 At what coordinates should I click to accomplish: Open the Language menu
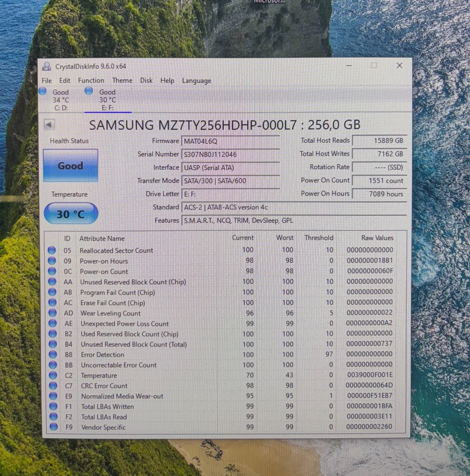(197, 81)
